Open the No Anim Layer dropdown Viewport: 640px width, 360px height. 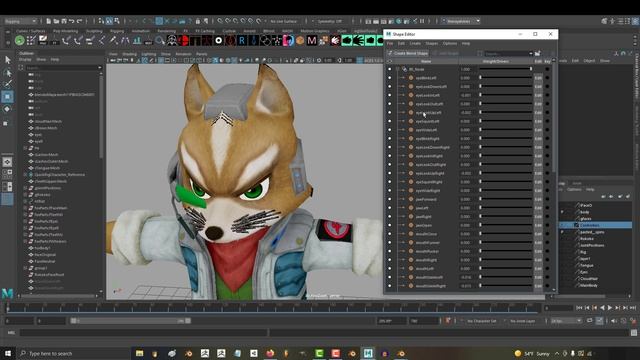pos(523,321)
